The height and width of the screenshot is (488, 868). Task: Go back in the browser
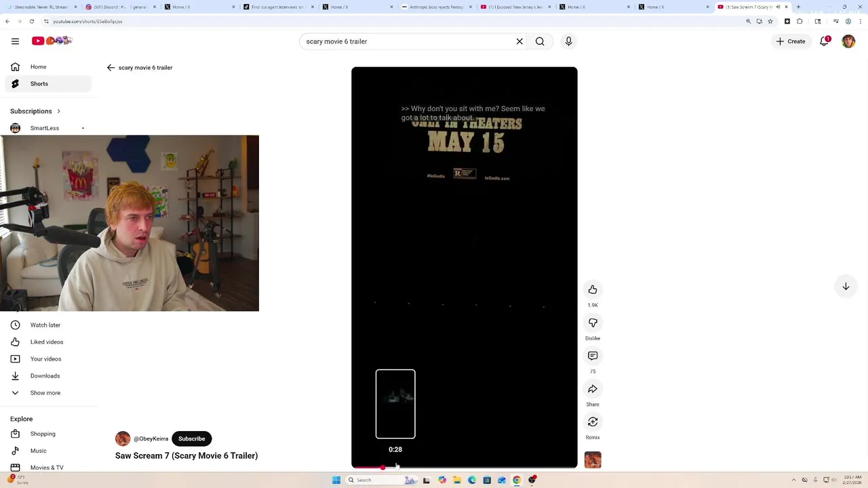pyautogui.click(x=7, y=21)
